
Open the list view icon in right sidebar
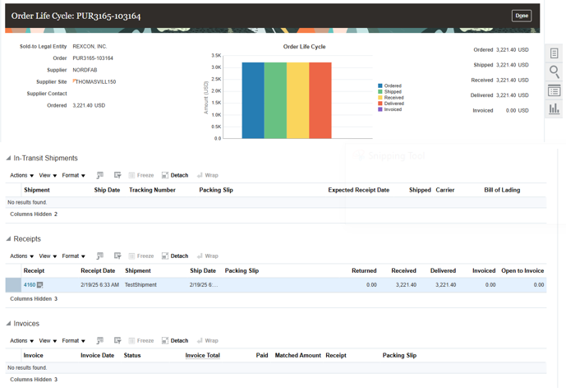pyautogui.click(x=554, y=90)
